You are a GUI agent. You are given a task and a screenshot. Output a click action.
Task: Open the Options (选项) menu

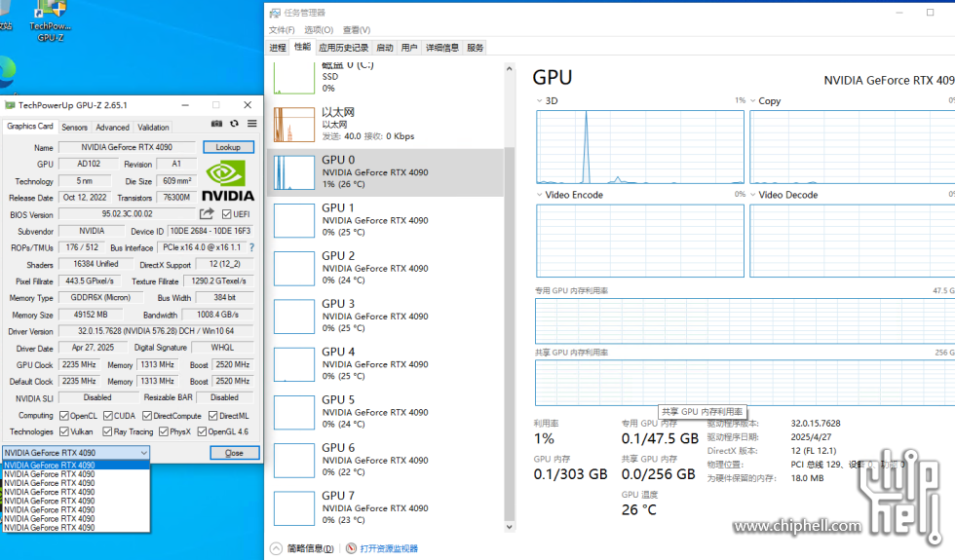click(319, 30)
